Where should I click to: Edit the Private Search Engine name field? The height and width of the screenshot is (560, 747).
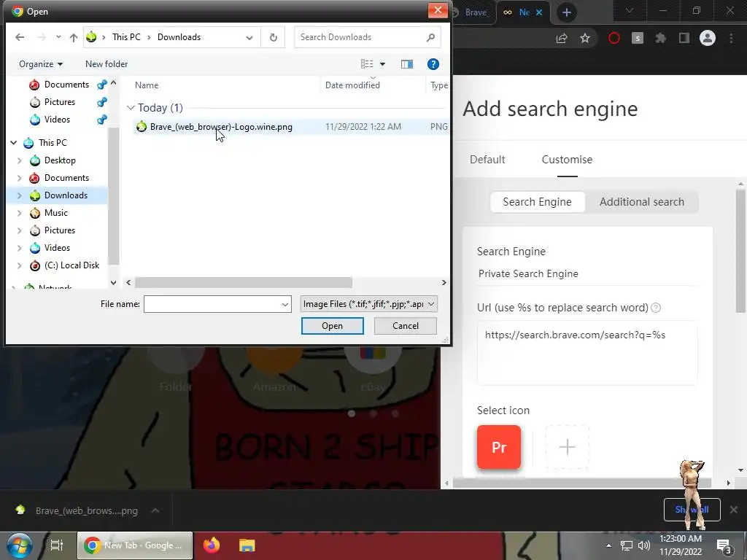(587, 274)
